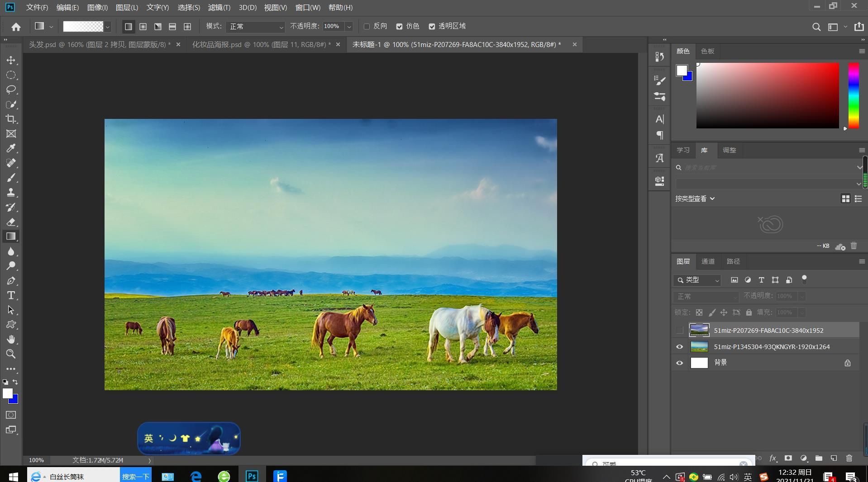Select the Crop tool
Viewport: 868px width, 482px height.
point(11,119)
